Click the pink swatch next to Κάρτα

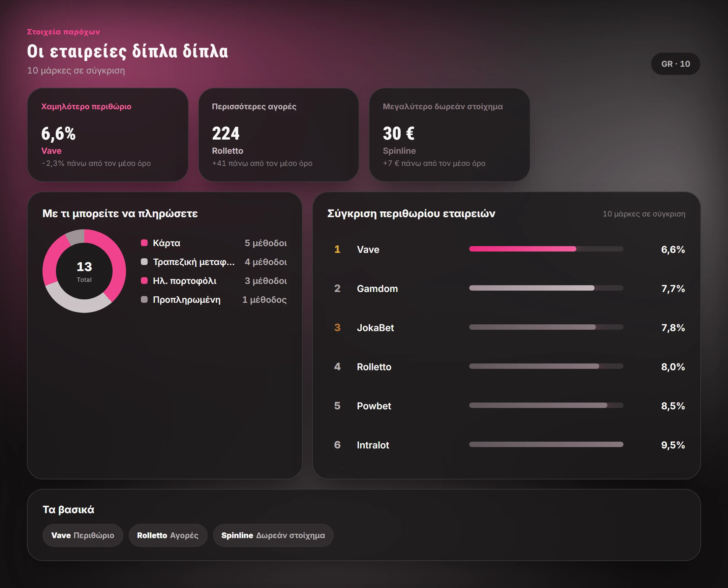click(144, 243)
